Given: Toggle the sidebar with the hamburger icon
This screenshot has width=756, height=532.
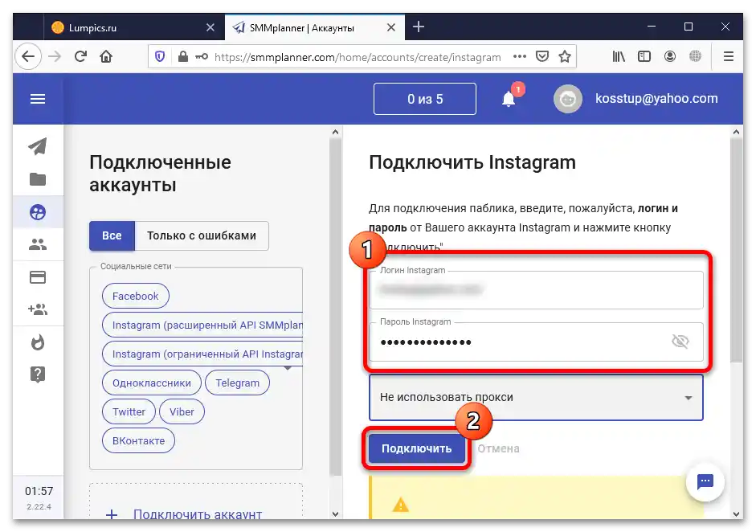Looking at the screenshot, I should [x=38, y=99].
